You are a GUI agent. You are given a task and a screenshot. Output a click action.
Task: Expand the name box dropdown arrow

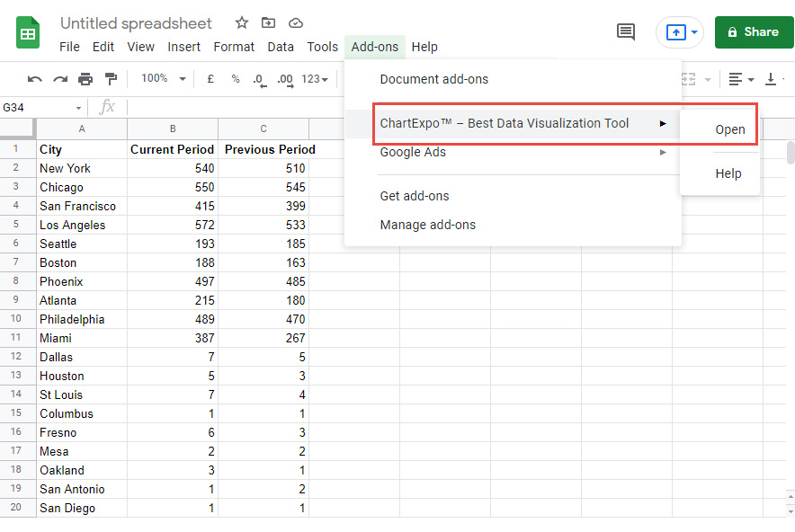pos(78,108)
